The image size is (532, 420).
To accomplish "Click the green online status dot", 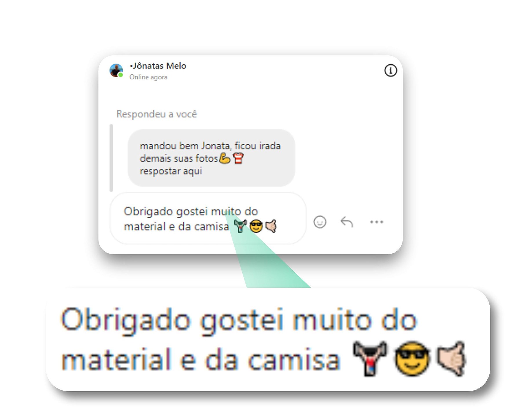I will (x=121, y=75).
